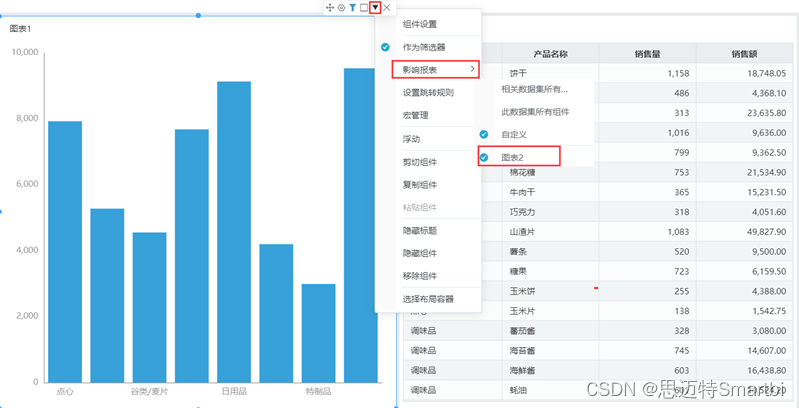Click the bar above 谷类/麦片 label
The width and height of the screenshot is (799, 408).
pyautogui.click(x=150, y=307)
